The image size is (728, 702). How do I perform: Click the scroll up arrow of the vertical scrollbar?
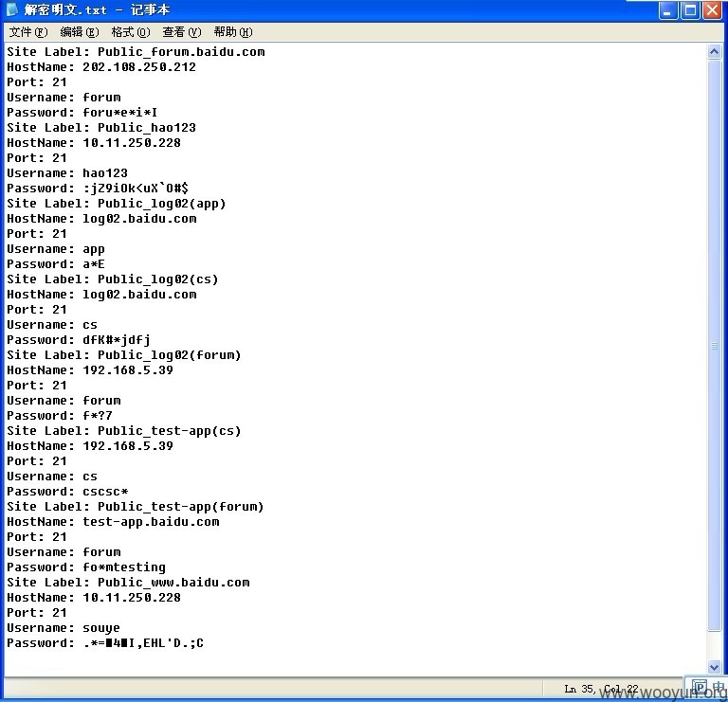click(714, 51)
